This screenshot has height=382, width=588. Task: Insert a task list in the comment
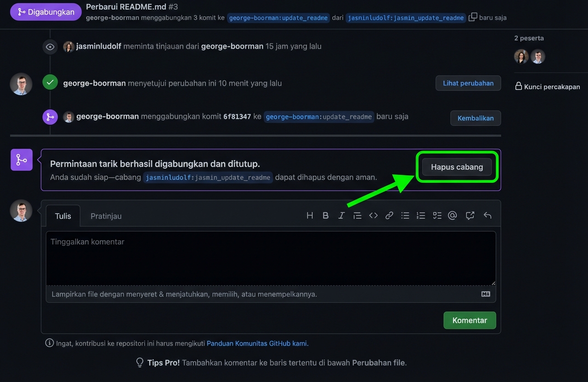[437, 215]
